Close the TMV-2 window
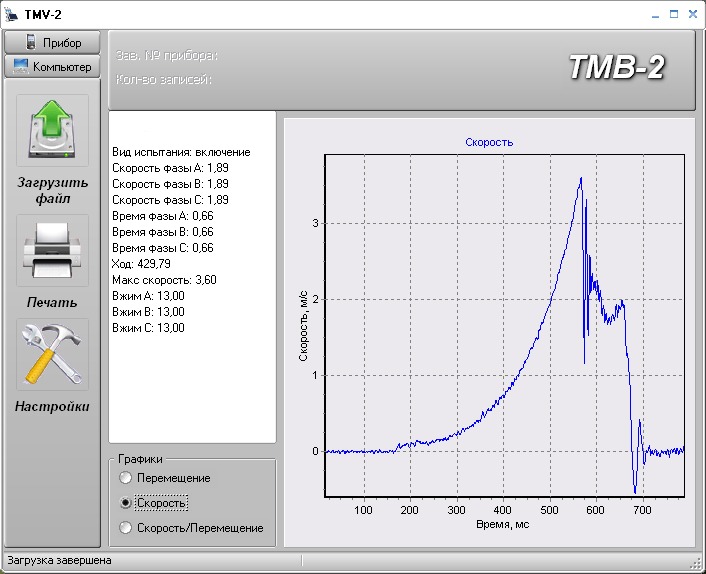Image resolution: width=706 pixels, height=574 pixels. coord(692,14)
